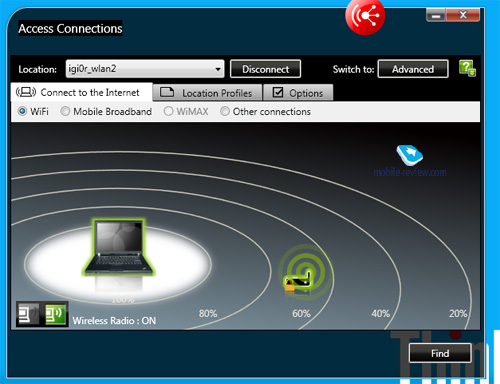Turn on wireless radio using green icon
Viewport: 500px width, 384px height.
(55, 314)
